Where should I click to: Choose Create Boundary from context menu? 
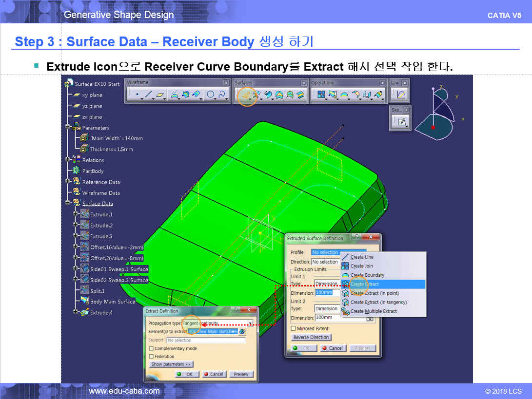[x=367, y=275]
